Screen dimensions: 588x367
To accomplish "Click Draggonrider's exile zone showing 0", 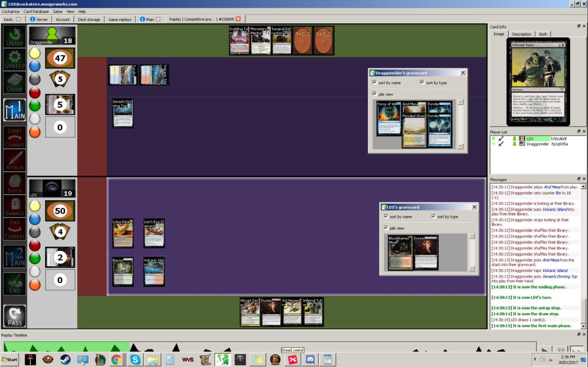I will (x=60, y=127).
